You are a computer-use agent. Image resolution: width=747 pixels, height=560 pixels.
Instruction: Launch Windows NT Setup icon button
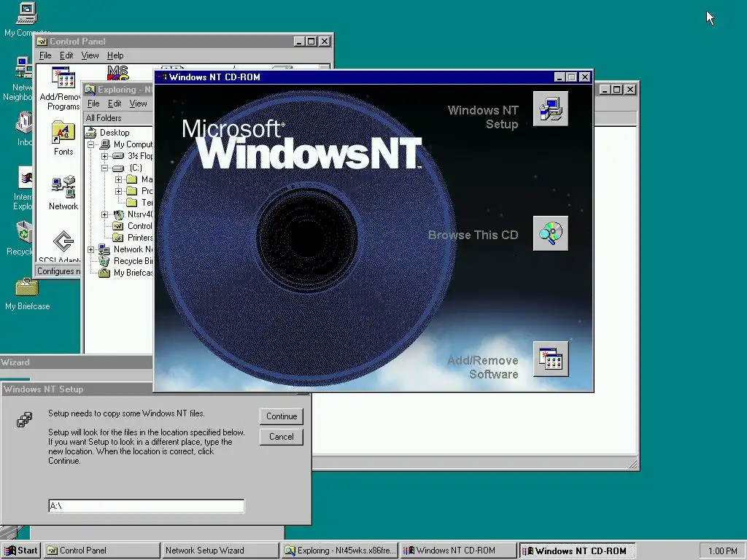pos(550,109)
